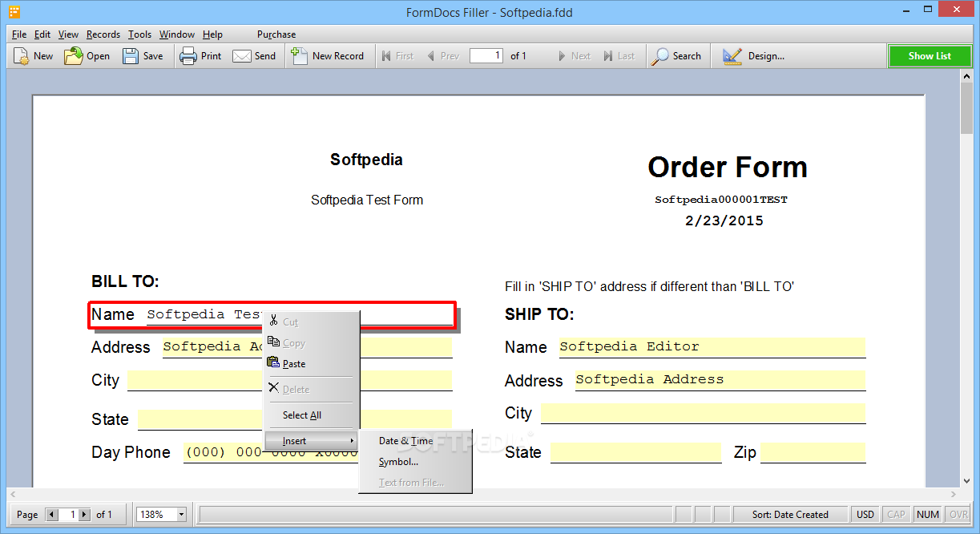Open Search with magnifier icon

[x=660, y=56]
